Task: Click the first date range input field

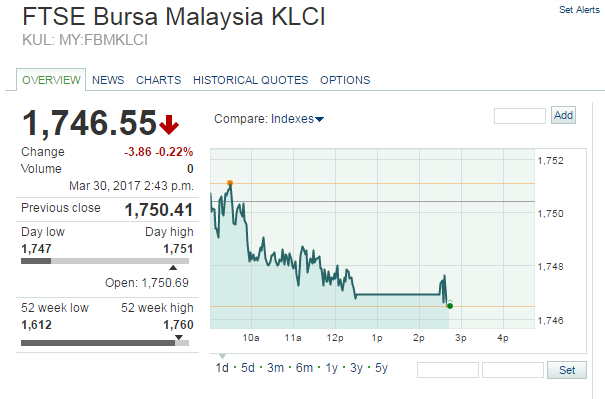Action: tap(448, 370)
